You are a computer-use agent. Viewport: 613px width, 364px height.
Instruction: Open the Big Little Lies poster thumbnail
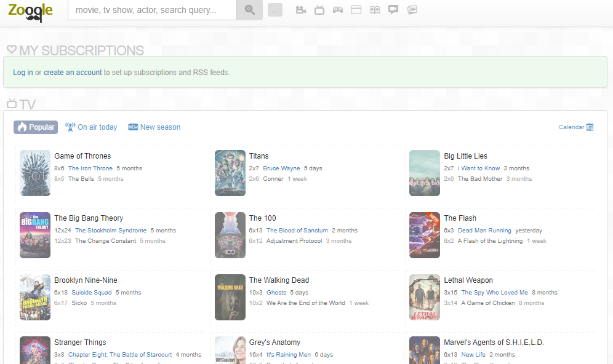pos(425,173)
